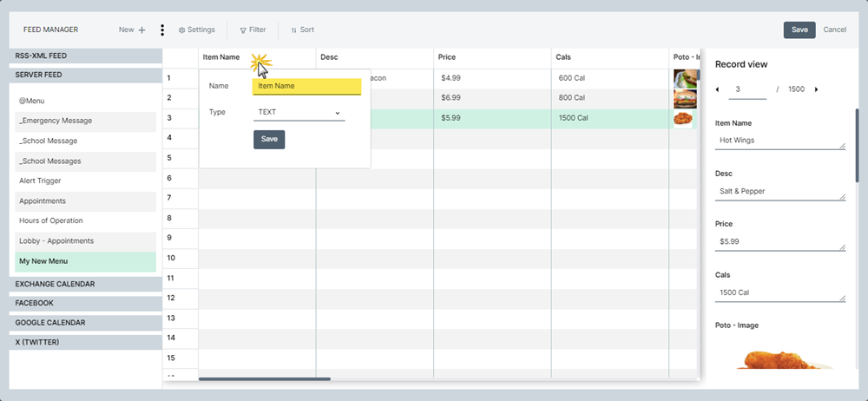Screen dimensions: 868x401
Task: Expand the GOOGLE CALENDAR section
Action: click(85, 323)
